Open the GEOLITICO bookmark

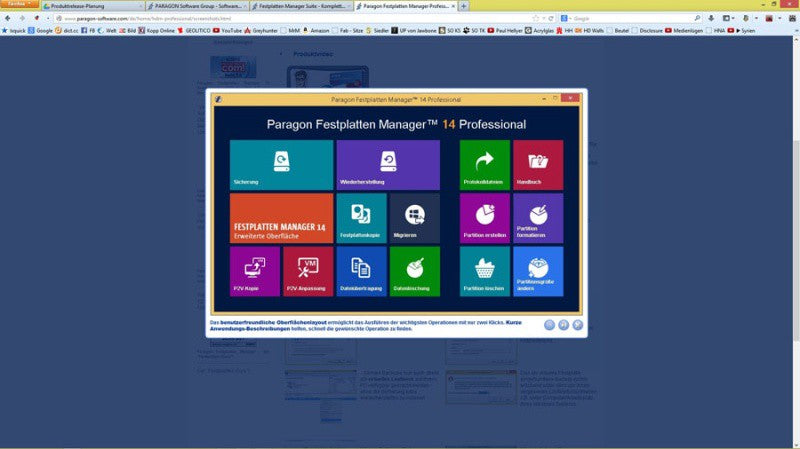click(x=194, y=31)
